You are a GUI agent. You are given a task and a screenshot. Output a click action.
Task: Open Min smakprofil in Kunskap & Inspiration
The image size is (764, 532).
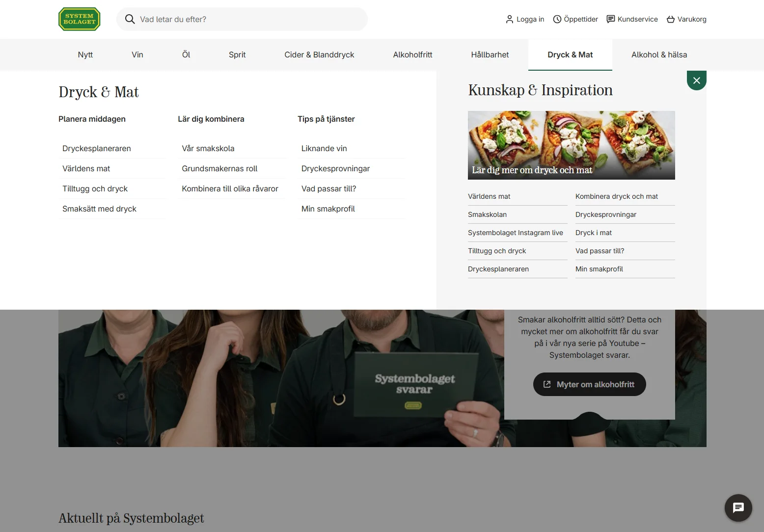tap(625, 269)
